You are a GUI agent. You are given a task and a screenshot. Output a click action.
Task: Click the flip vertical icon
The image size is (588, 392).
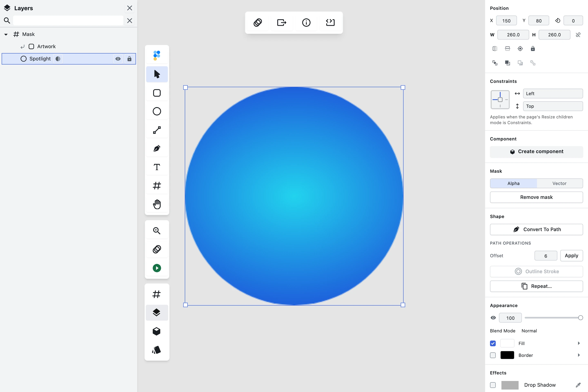(x=508, y=49)
